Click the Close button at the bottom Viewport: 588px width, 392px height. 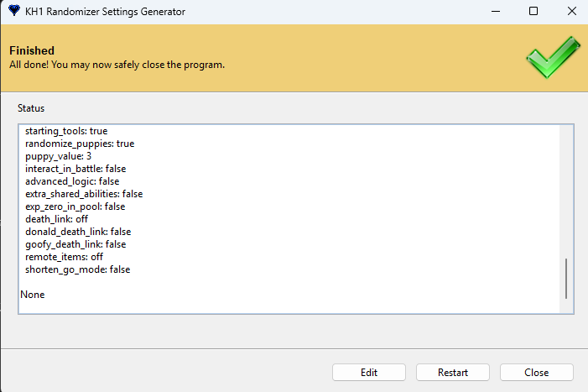(x=536, y=372)
